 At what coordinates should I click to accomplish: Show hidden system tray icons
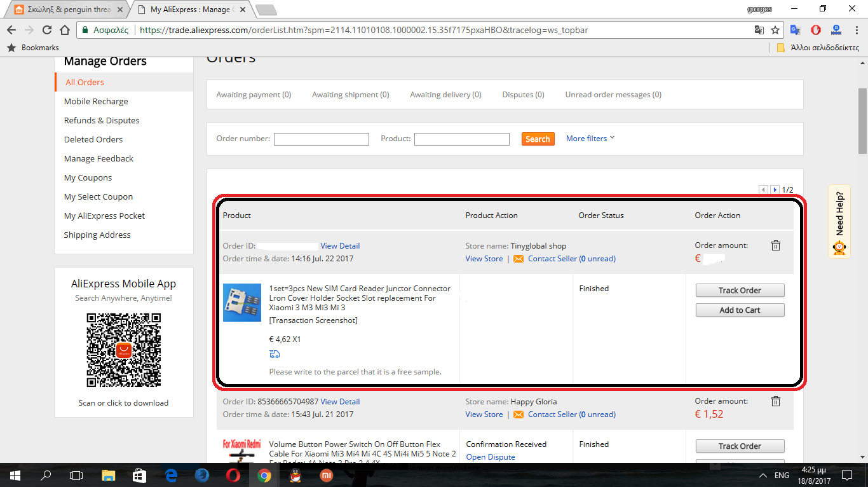pyautogui.click(x=763, y=475)
